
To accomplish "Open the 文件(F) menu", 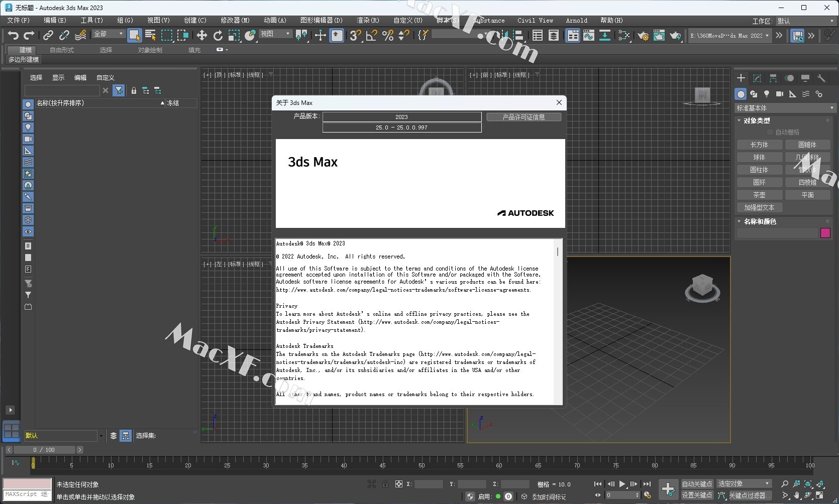I will 19,21.
